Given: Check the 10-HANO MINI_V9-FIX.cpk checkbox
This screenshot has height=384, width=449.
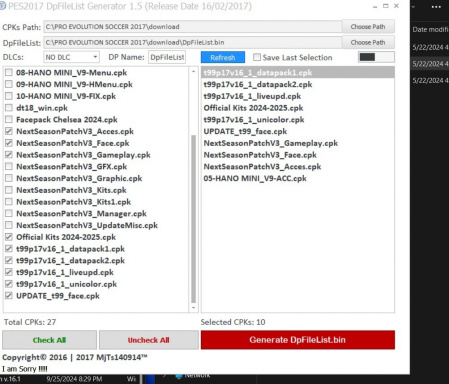Looking at the screenshot, I should click(x=9, y=96).
